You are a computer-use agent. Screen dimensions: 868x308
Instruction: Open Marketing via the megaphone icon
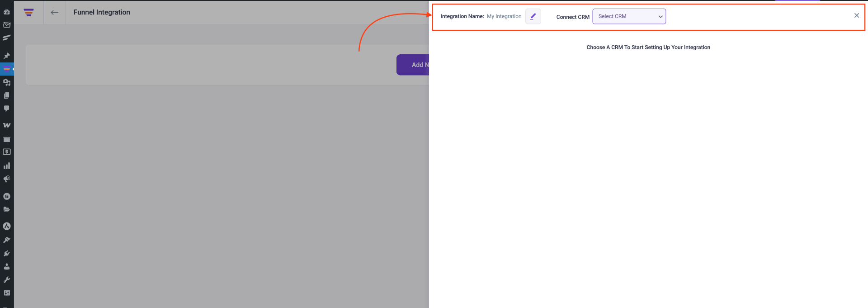click(x=7, y=179)
